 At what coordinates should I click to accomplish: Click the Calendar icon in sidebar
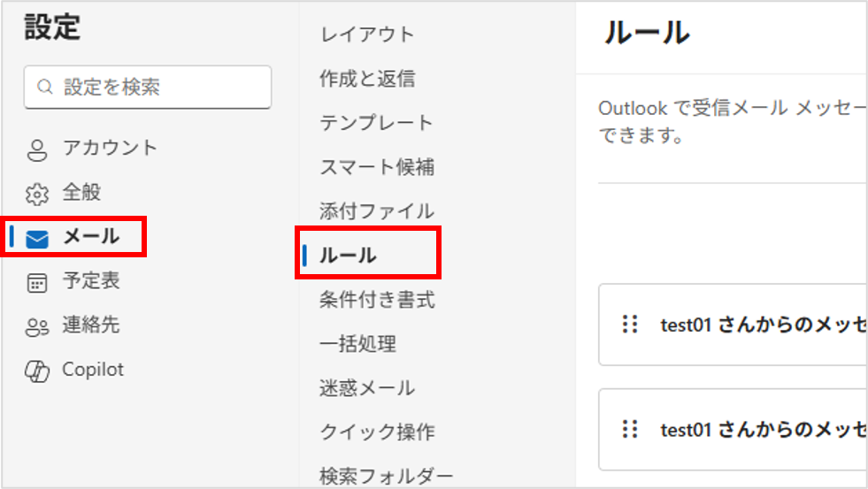coord(37,282)
